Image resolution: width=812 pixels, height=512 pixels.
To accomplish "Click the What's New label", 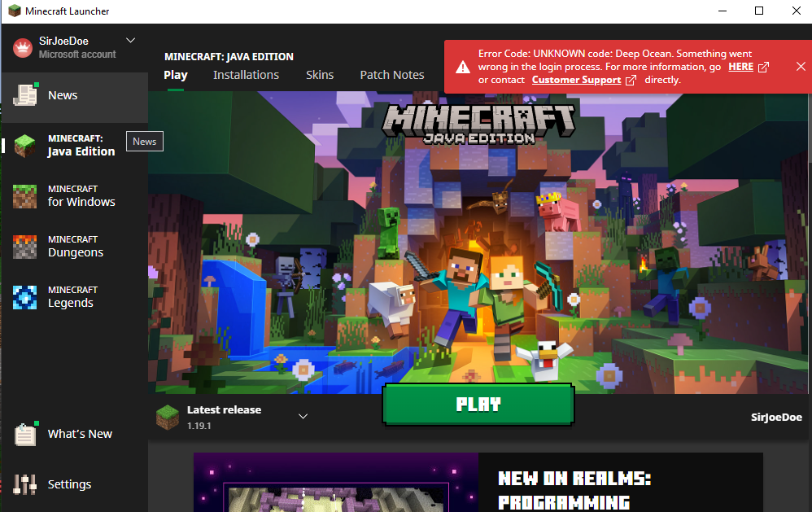I will coord(80,435).
